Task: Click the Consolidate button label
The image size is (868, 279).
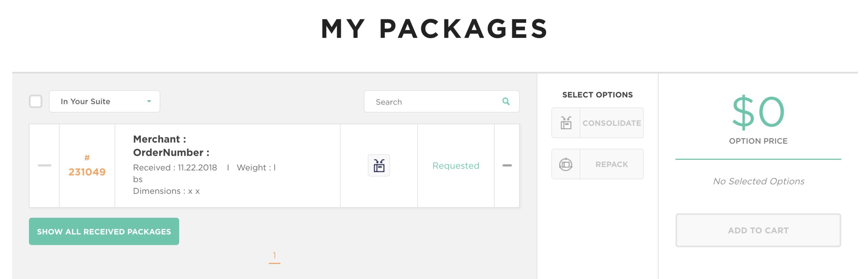Action: (611, 123)
